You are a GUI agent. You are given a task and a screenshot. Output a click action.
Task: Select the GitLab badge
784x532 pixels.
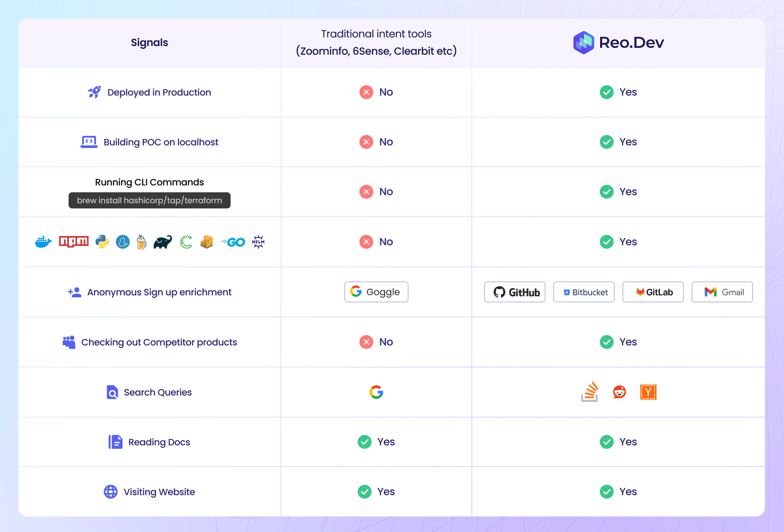tap(653, 292)
